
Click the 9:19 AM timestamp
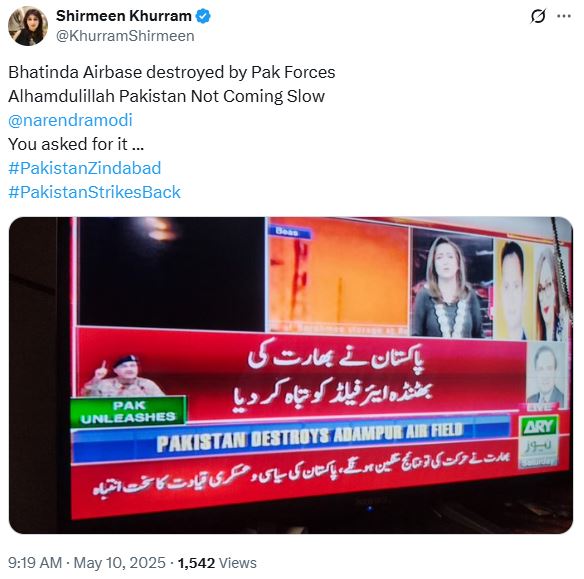pos(35,563)
